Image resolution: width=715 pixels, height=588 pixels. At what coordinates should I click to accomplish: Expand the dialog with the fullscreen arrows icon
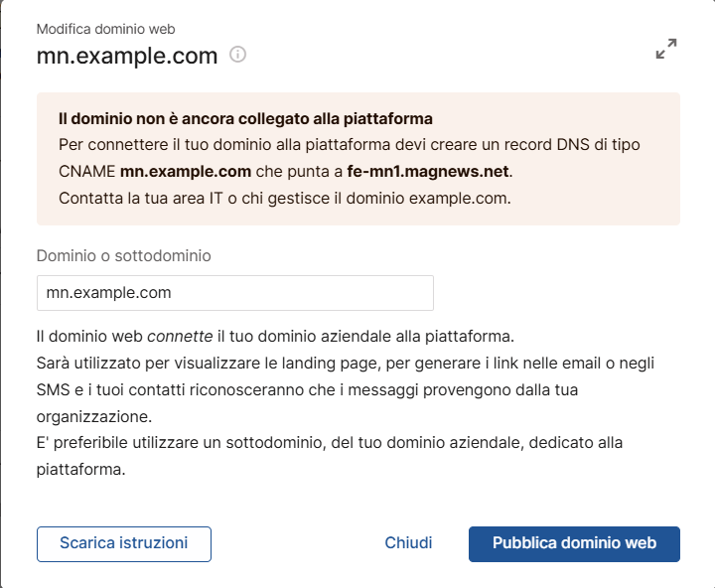pos(666,49)
